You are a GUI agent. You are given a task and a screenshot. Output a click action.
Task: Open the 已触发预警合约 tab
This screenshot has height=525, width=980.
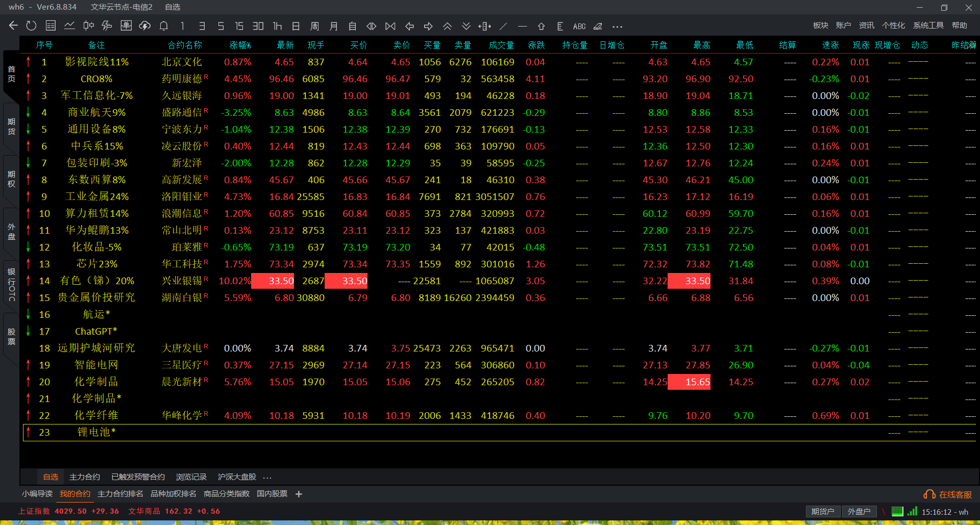click(x=138, y=477)
